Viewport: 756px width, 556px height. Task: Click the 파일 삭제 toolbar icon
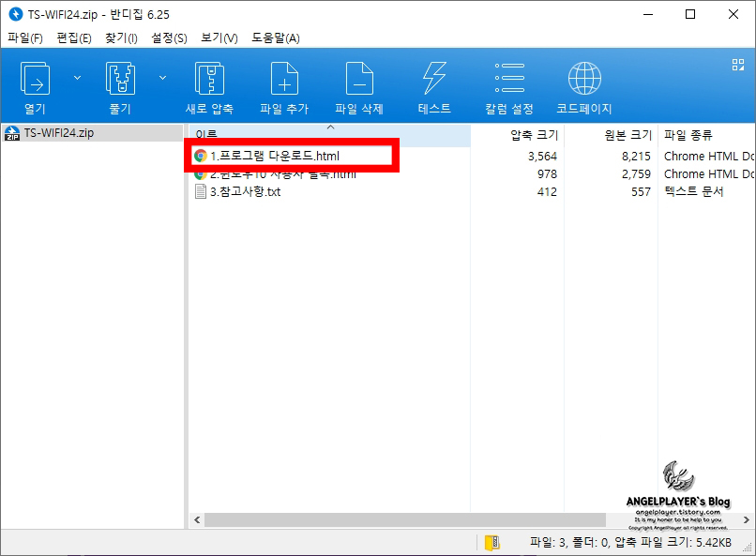point(359,79)
